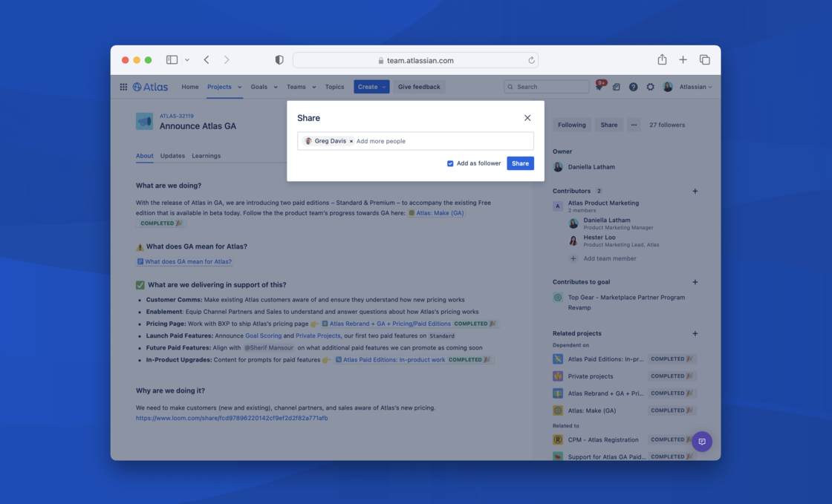Switch to the Updates tab

click(x=172, y=156)
